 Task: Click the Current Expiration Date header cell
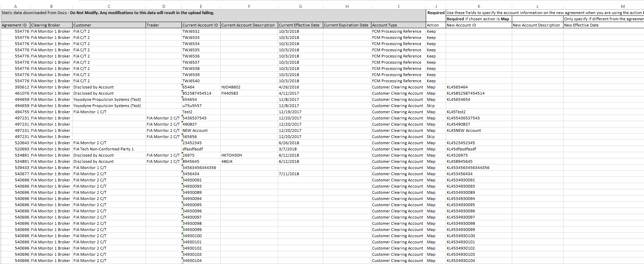click(347, 25)
